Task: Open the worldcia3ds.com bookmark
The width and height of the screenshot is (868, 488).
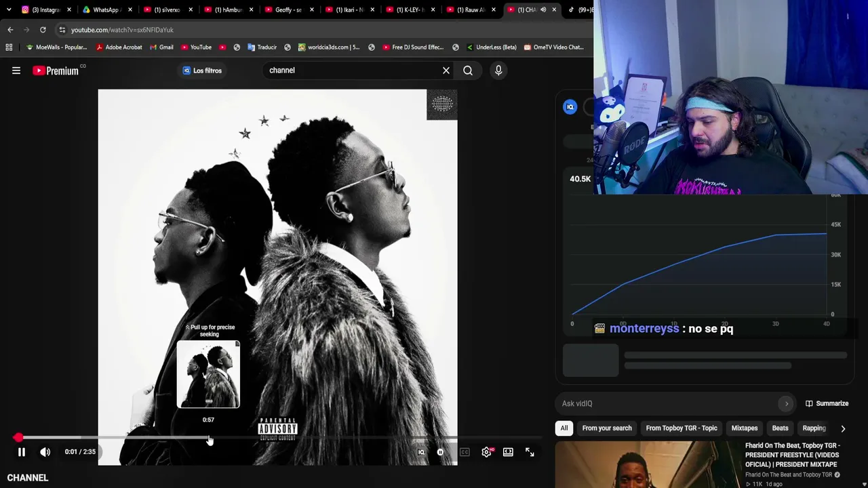Action: [x=328, y=47]
